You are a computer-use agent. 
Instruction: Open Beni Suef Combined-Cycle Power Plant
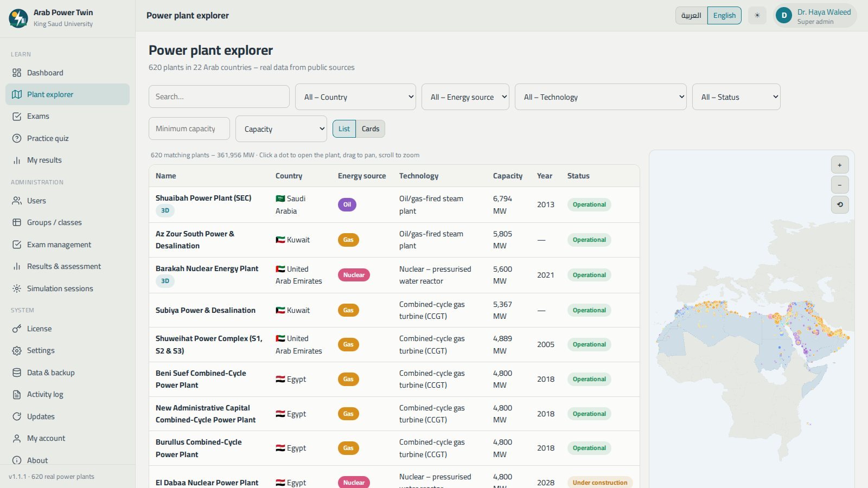(x=394, y=379)
